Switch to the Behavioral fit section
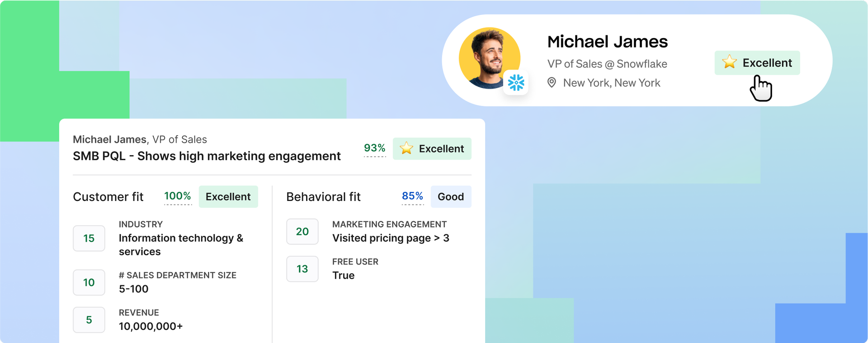Screen dimensions: 868x343 coord(323,197)
